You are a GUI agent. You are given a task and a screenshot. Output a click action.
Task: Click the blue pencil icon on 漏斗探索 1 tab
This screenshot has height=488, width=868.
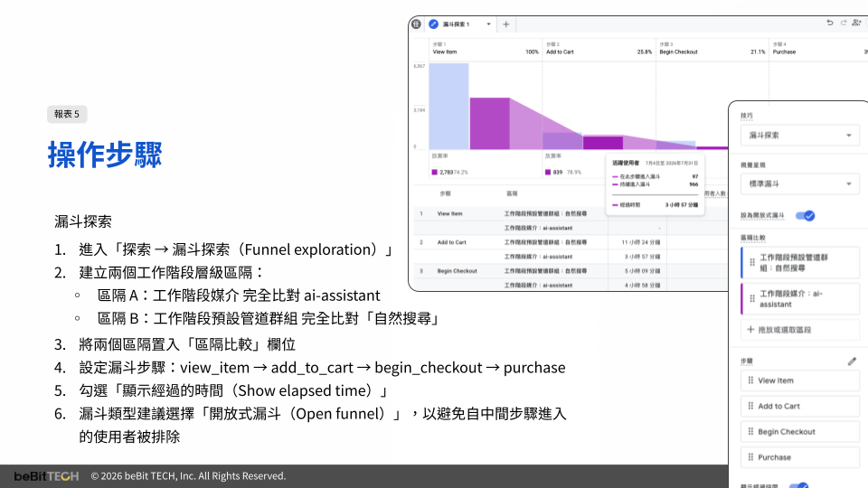tap(433, 24)
